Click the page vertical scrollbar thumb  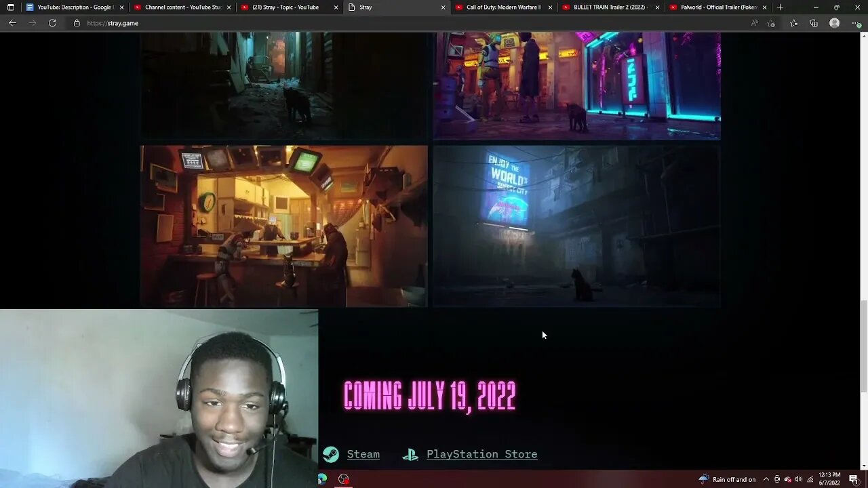pyautogui.click(x=864, y=346)
